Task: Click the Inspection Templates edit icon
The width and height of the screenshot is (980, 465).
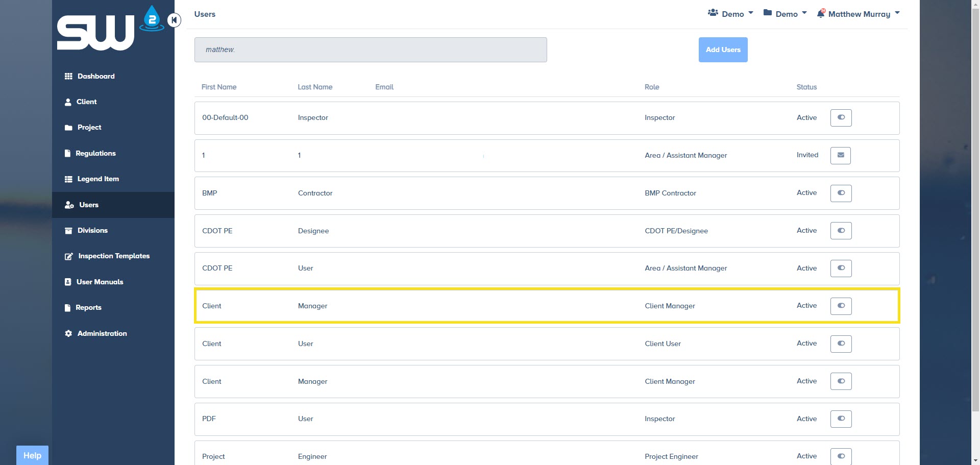Action: [x=69, y=256]
